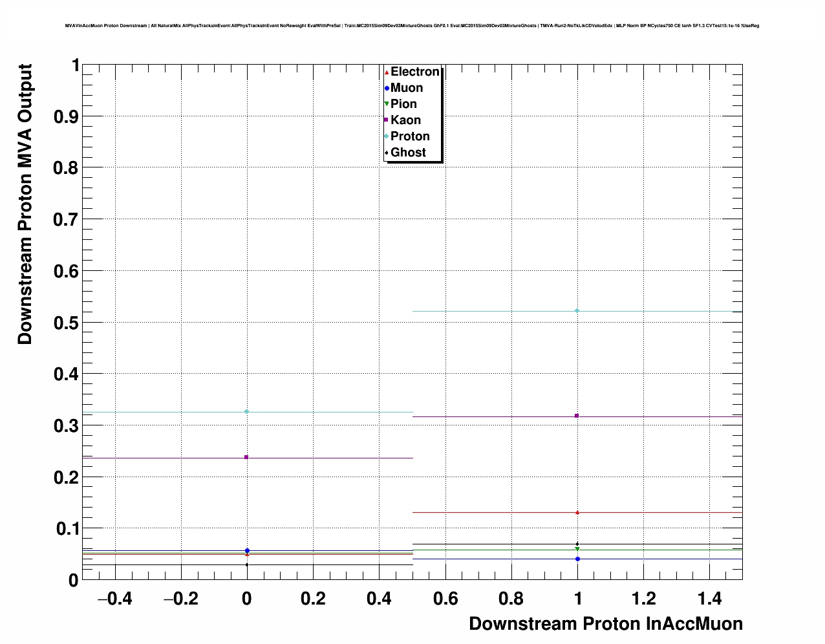
Task: Click the purple Kaon square in legend
Action: coord(387,120)
